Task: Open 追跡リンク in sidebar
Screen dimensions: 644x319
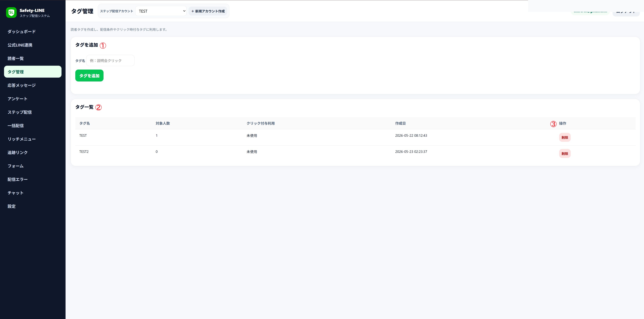Action: coord(33,152)
